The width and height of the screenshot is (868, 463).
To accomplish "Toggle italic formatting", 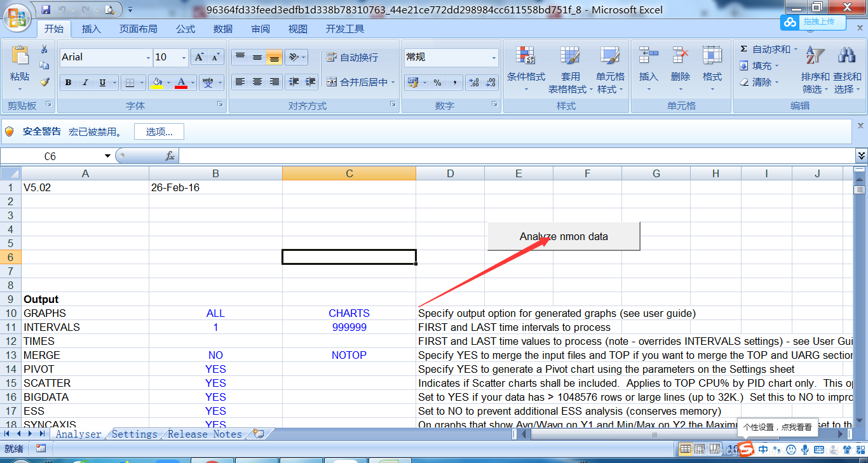I will click(x=85, y=83).
